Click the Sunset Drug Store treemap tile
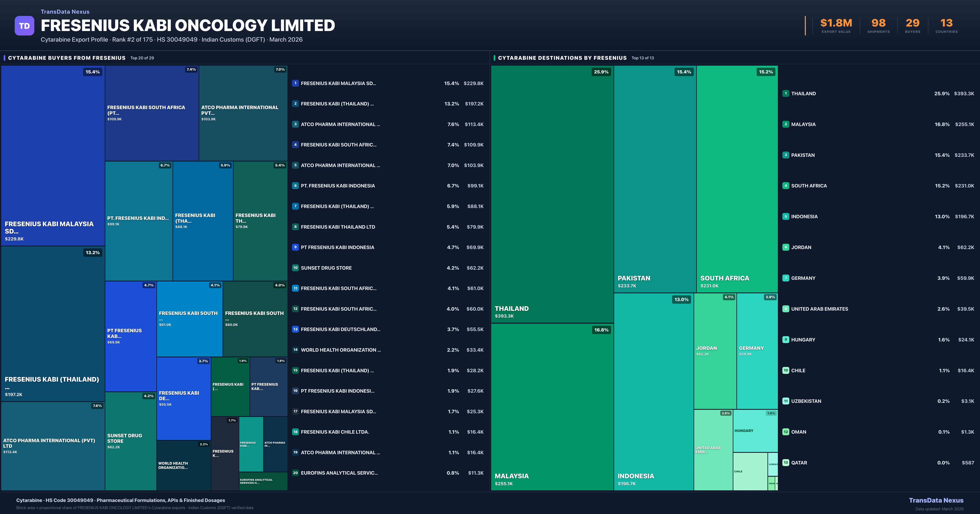This screenshot has width=980, height=514. (130, 441)
